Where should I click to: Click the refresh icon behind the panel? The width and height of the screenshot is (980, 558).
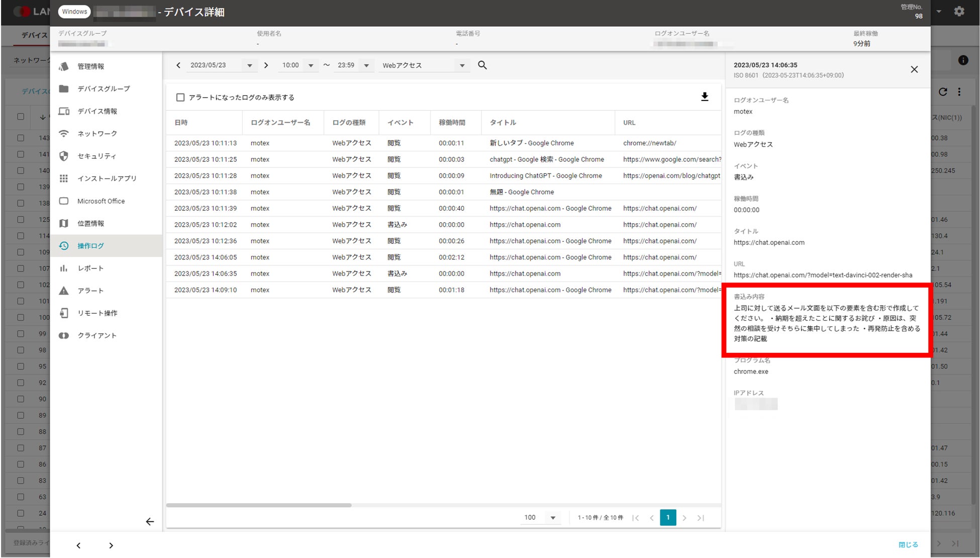pos(943,91)
